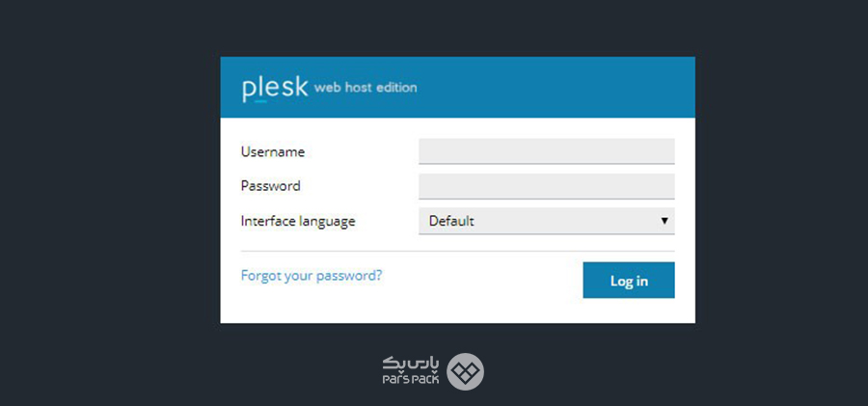Click the Plesk logo in the header
Screen dimensions: 868x406
pyautogui.click(x=275, y=88)
